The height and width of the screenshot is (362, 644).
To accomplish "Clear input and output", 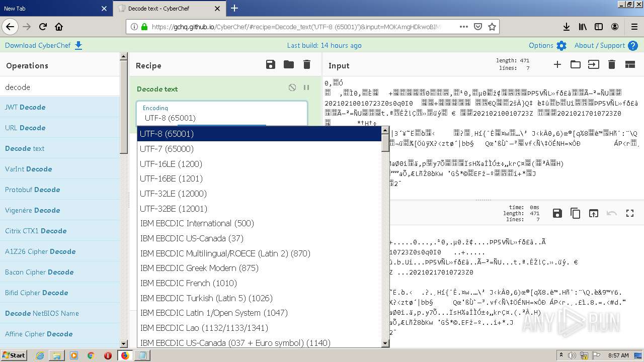I will click(612, 64).
